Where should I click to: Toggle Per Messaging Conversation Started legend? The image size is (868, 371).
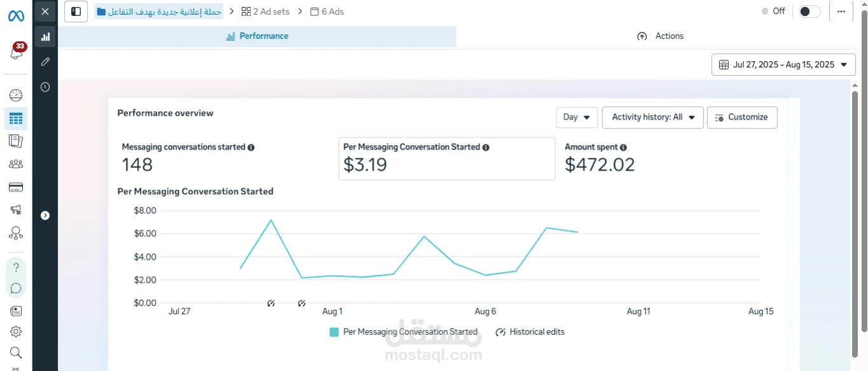point(404,332)
